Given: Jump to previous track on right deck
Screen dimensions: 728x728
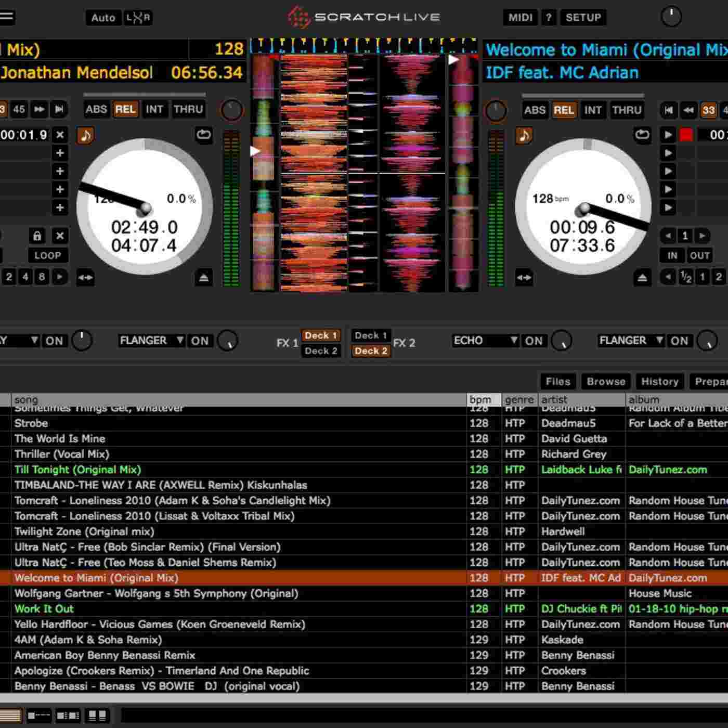Looking at the screenshot, I should 669,110.
